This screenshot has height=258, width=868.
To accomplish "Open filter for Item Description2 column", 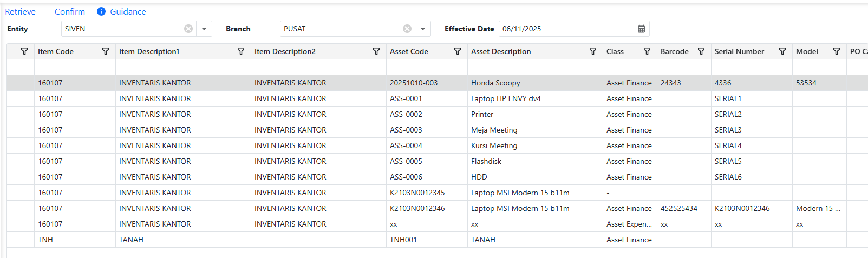I will click(x=376, y=51).
